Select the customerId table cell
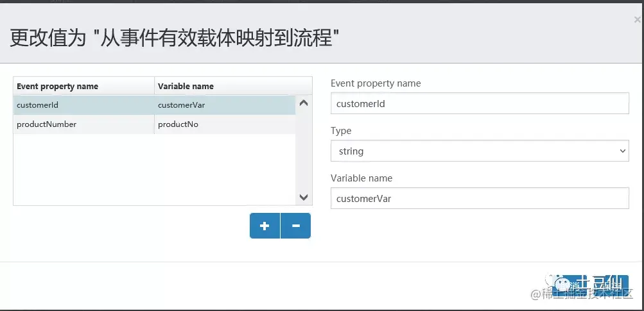Image resolution: width=644 pixels, height=311 pixels. [83, 105]
